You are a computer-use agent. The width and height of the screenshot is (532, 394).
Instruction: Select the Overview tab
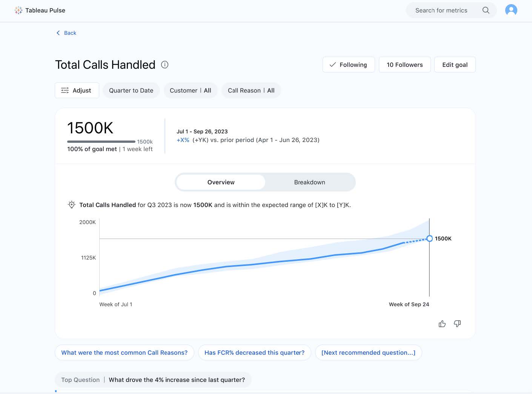coord(221,182)
